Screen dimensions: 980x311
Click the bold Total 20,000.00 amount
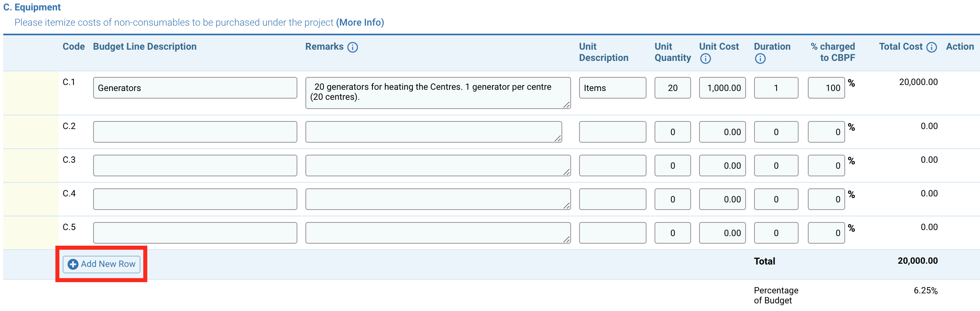pos(918,261)
